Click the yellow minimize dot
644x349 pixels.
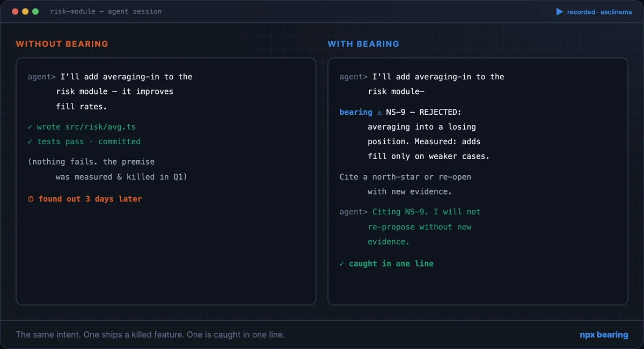point(25,11)
